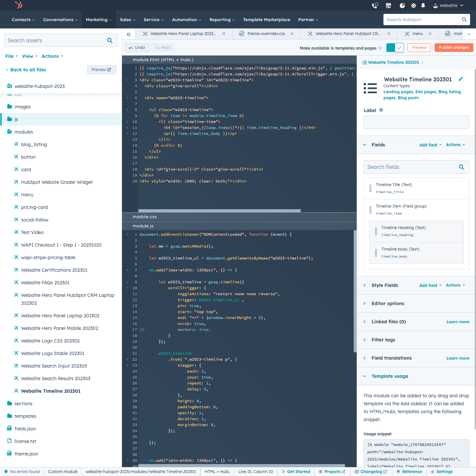This screenshot has width=476, height=476.
Task: Expand the module.css pane
Action: (124, 217)
